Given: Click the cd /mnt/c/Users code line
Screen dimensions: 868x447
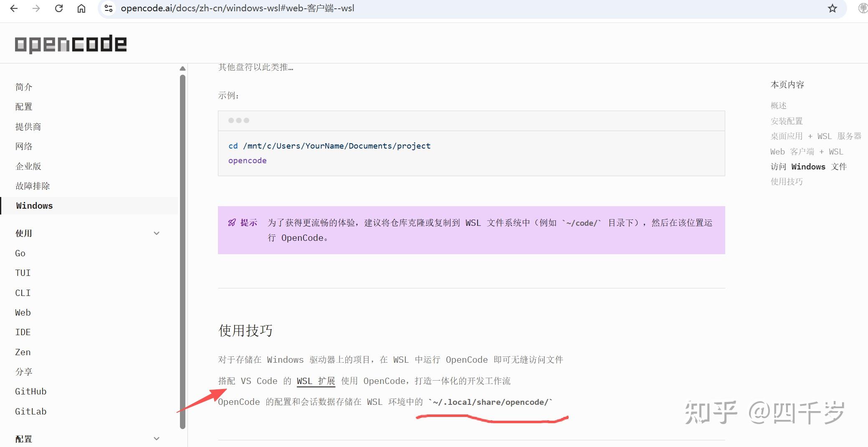Looking at the screenshot, I should point(329,146).
